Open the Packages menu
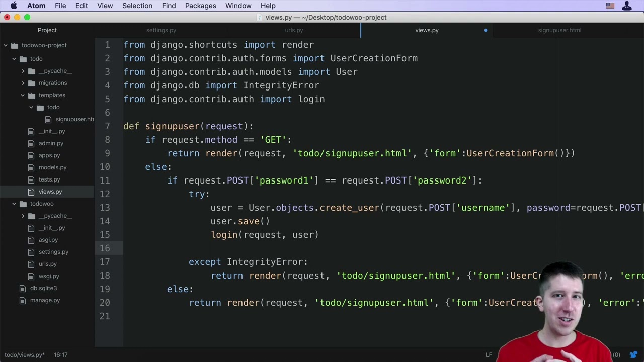Image resolution: width=644 pixels, height=362 pixels. click(200, 6)
